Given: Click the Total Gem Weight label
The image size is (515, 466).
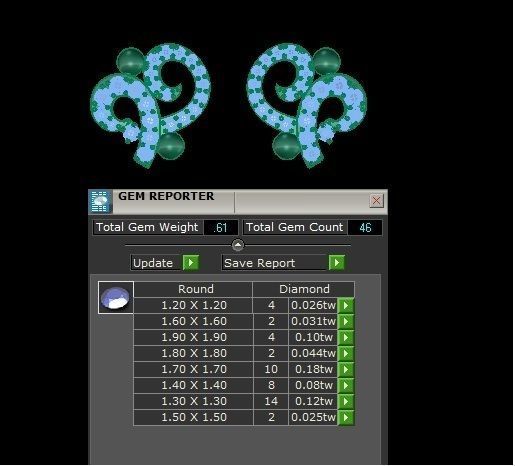Looking at the screenshot, I should (x=147, y=228).
